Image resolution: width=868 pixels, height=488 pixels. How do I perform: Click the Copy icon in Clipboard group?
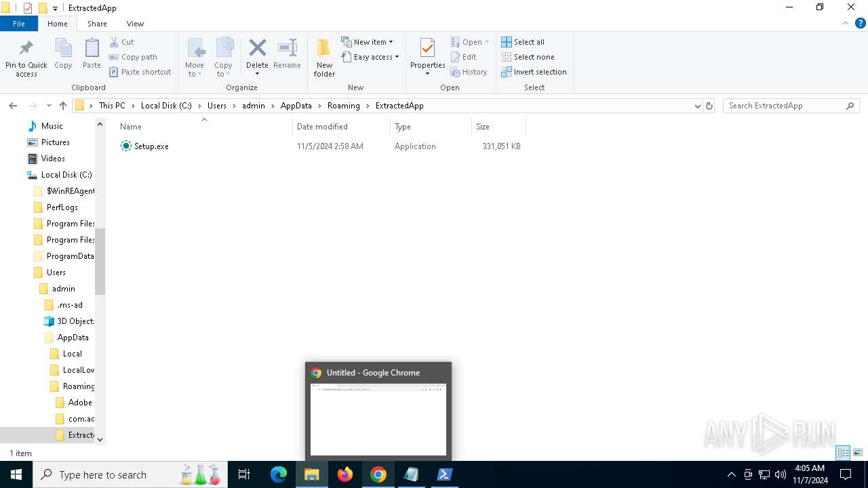63,49
